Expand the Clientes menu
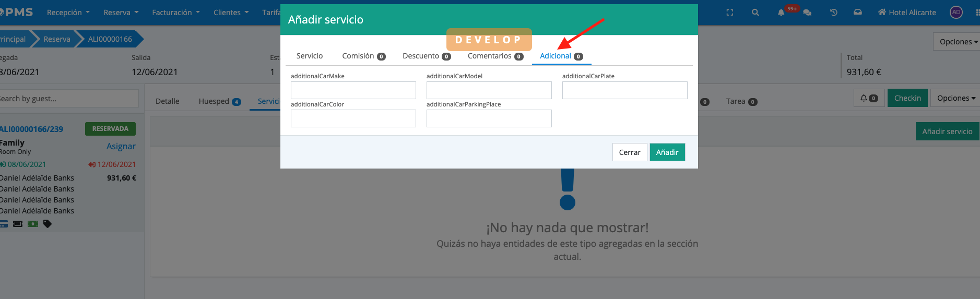 tap(231, 13)
